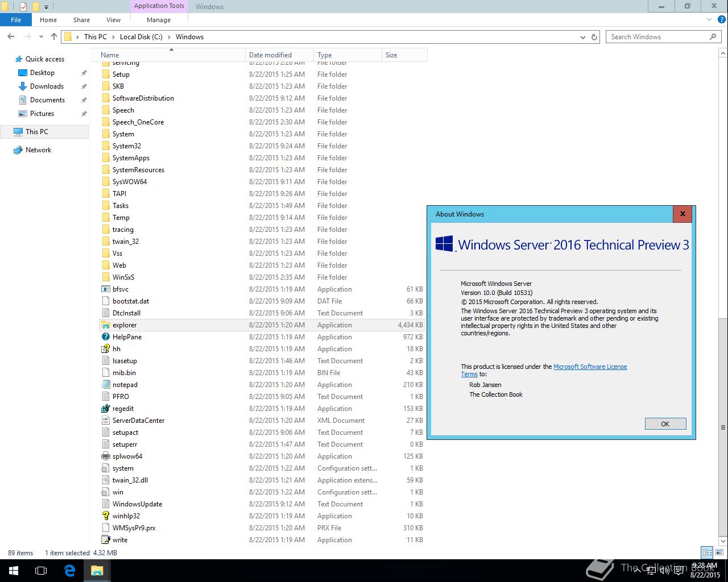Refresh the Windows folder view
Image resolution: width=728 pixels, height=582 pixels.
594,37
